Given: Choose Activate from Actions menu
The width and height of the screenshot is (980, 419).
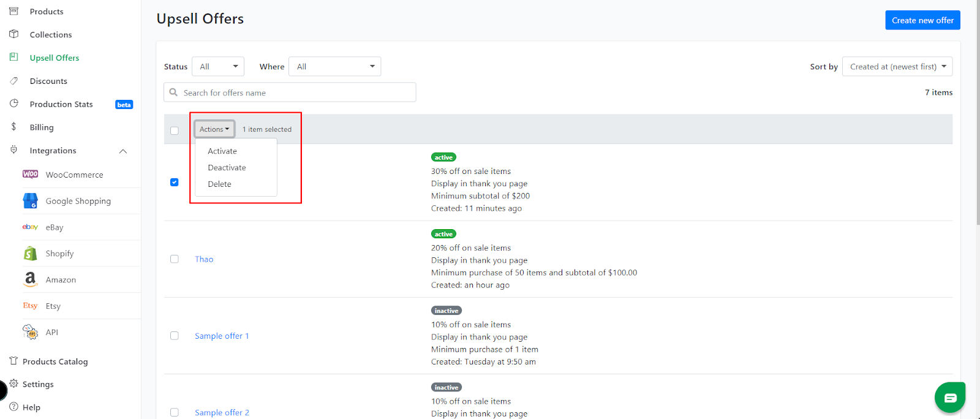Looking at the screenshot, I should point(222,151).
